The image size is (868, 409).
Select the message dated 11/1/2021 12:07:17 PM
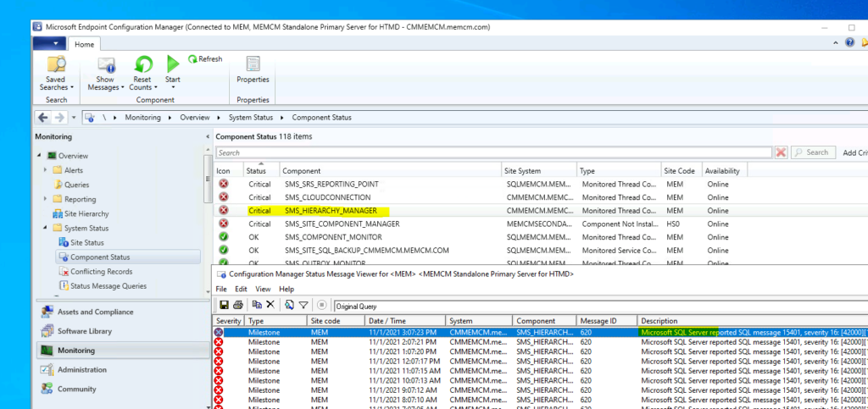click(x=540, y=361)
